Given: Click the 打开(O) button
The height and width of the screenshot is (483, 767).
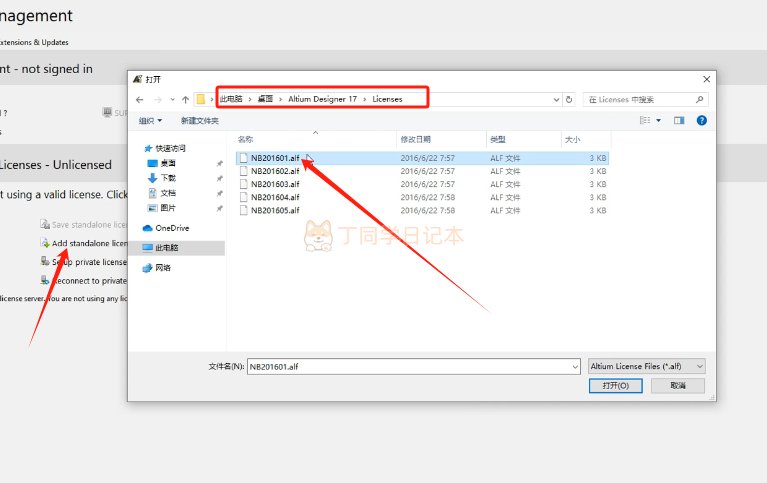Looking at the screenshot, I should coord(615,386).
